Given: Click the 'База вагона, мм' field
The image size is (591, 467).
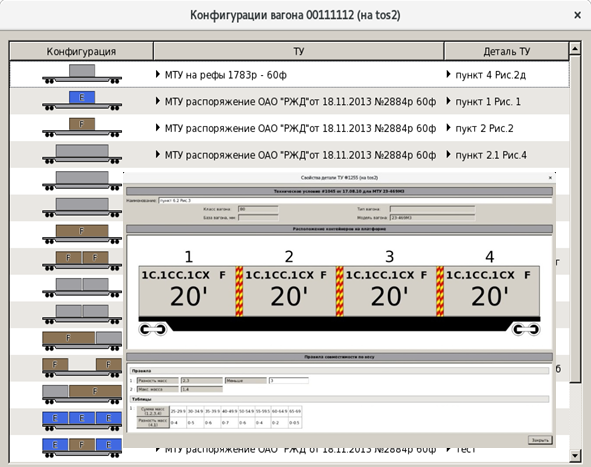Looking at the screenshot, I should pos(258,217).
